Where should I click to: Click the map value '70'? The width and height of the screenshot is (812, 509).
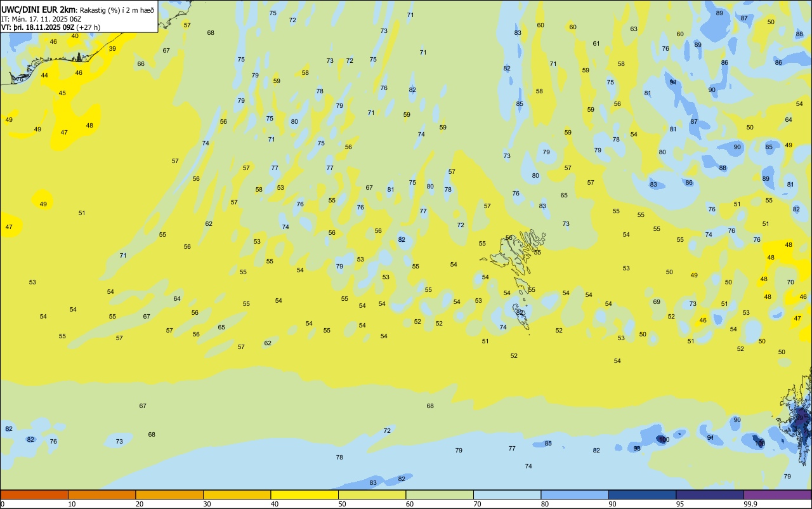pyautogui.click(x=790, y=282)
